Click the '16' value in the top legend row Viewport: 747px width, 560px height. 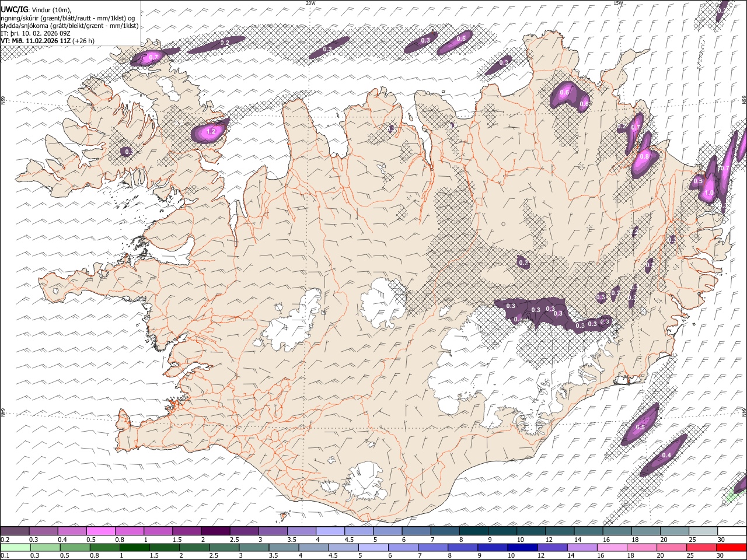pyautogui.click(x=607, y=540)
